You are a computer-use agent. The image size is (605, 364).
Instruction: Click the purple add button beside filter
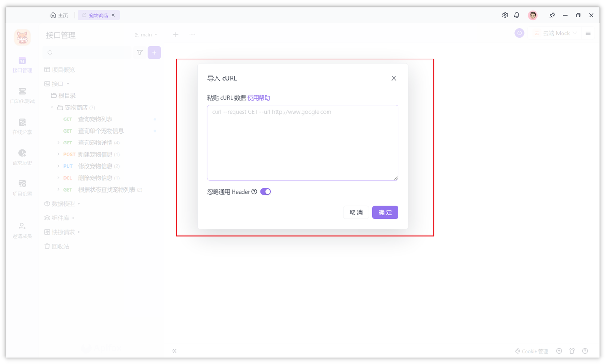pos(155,52)
